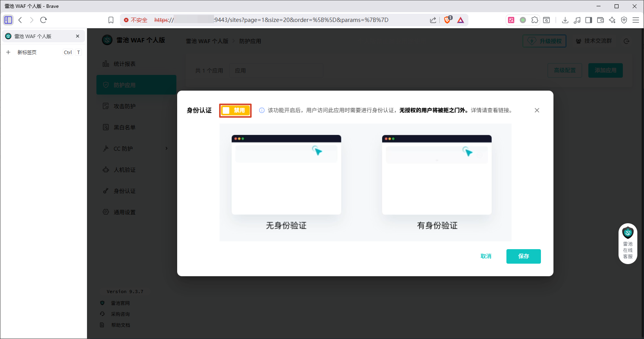Screen dimensions: 644x339
Task: Open the 雷池在线客服 support widget
Action: 628,244
